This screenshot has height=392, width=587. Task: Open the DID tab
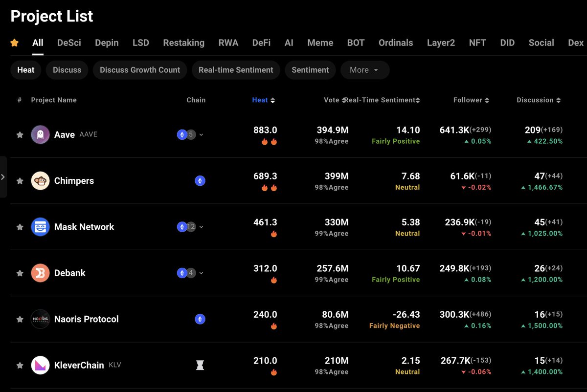pyautogui.click(x=507, y=43)
